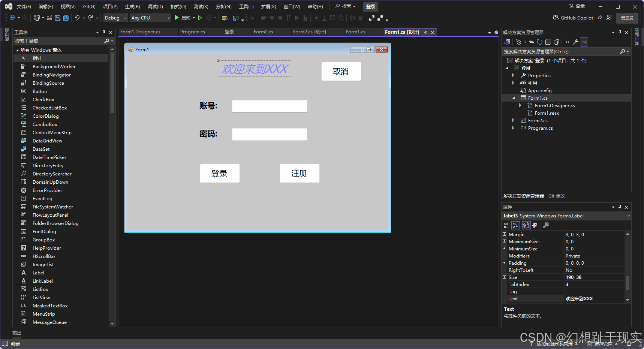Open Properties via wrench icon in Solution Explorer
The width and height of the screenshot is (644, 349).
pyautogui.click(x=576, y=42)
